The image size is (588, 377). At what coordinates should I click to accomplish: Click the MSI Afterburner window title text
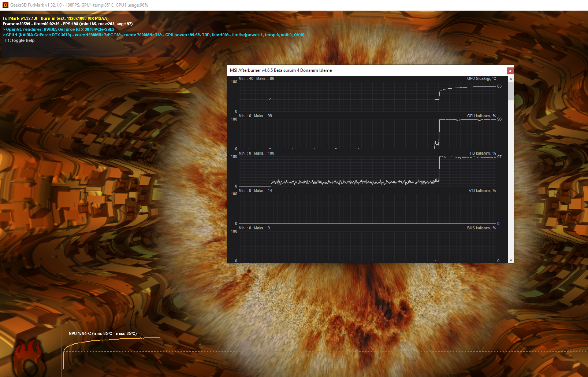[x=281, y=70]
